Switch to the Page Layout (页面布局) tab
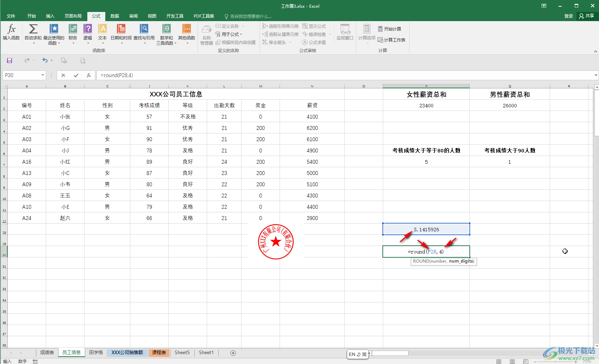599x364 pixels. coord(73,16)
